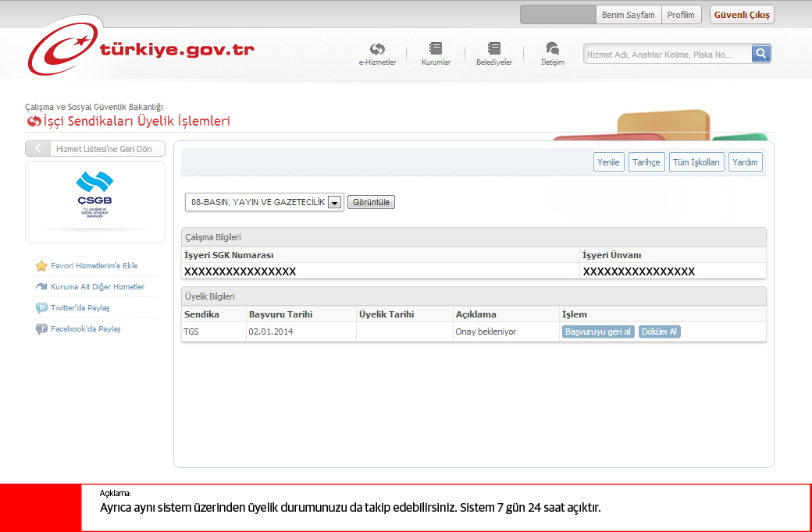Open the Profilim page
The width and height of the screenshot is (812, 532).
682,14
